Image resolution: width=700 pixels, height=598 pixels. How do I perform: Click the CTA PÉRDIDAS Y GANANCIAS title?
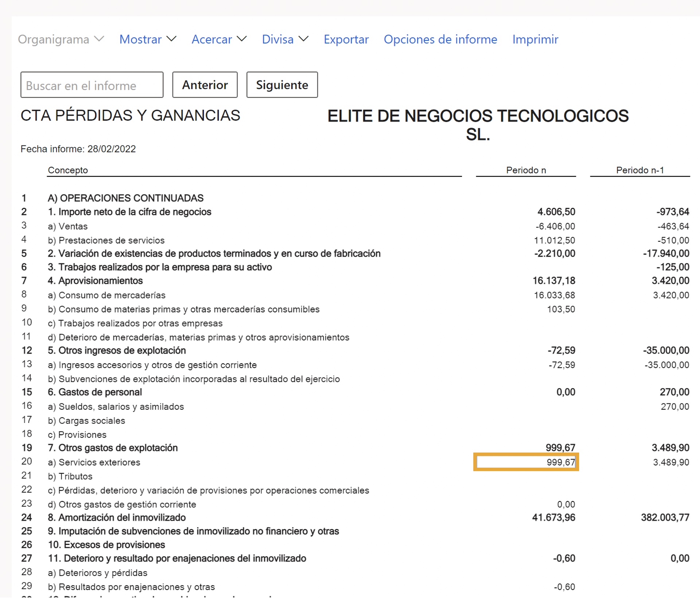[x=131, y=116]
